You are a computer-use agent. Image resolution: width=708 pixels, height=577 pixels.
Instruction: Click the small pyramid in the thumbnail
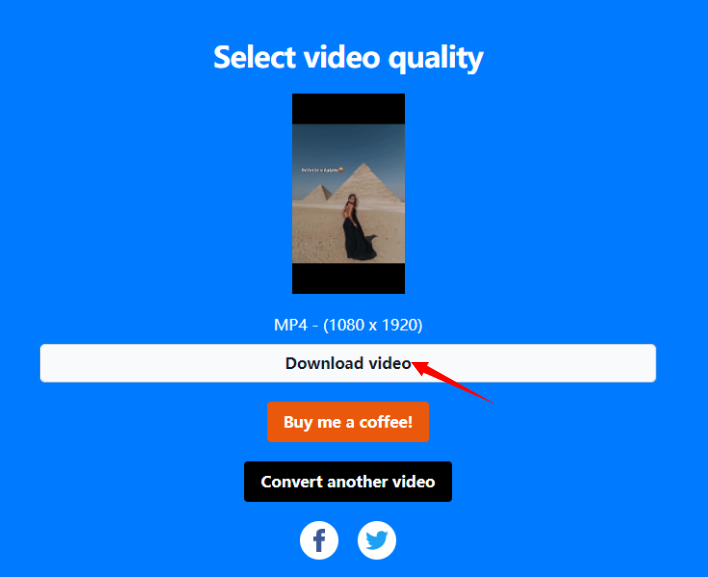click(x=317, y=193)
